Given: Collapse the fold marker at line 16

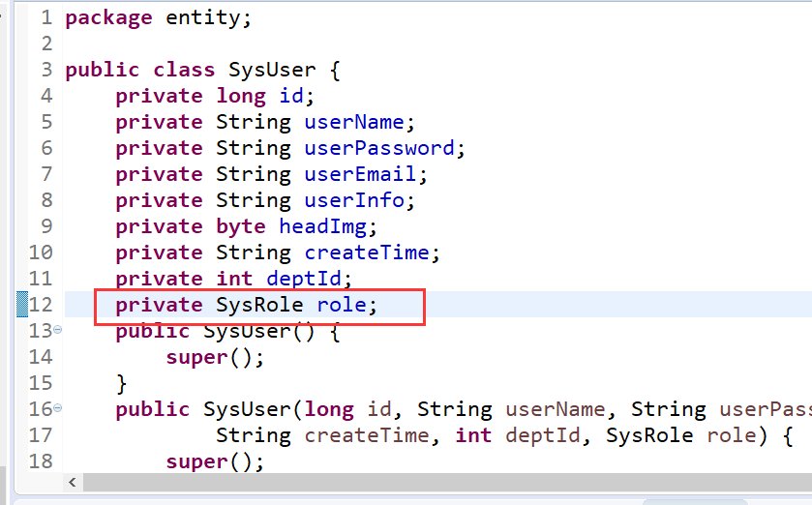Looking at the screenshot, I should pyautogui.click(x=57, y=408).
